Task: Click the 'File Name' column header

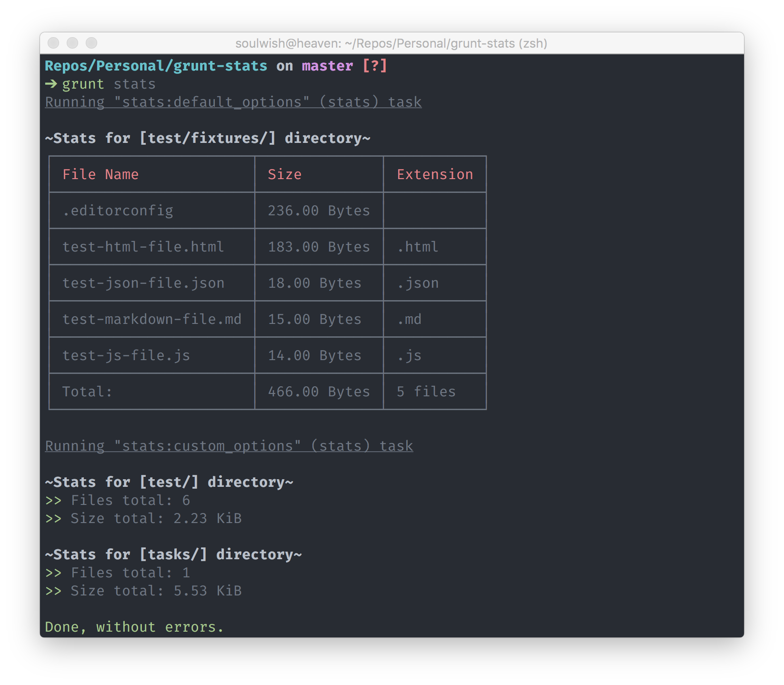Action: pos(101,174)
